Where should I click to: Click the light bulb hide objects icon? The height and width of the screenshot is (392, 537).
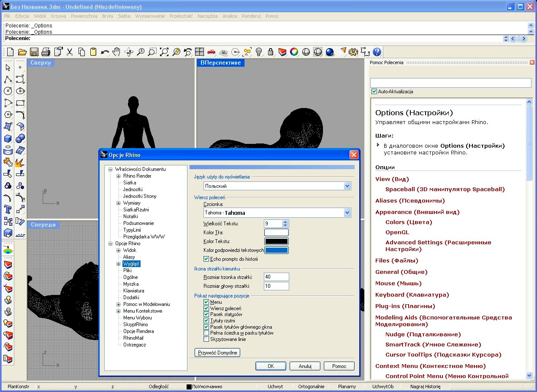click(x=259, y=52)
